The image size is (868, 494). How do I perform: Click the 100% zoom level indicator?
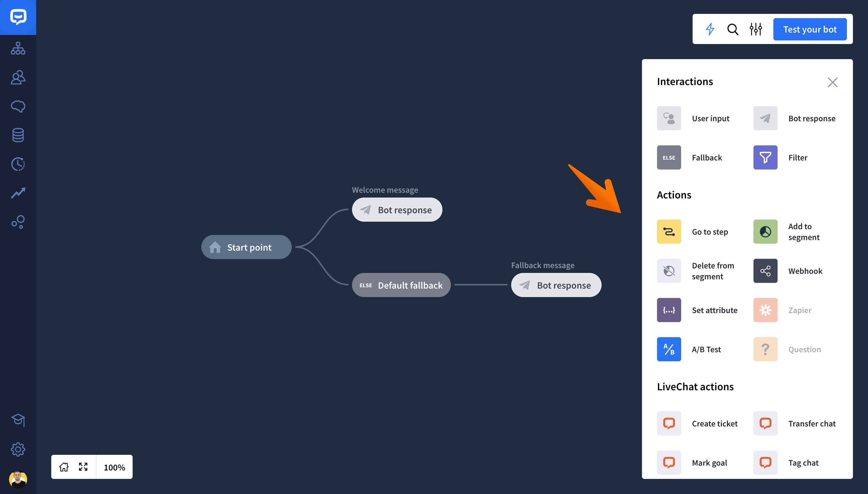point(114,467)
